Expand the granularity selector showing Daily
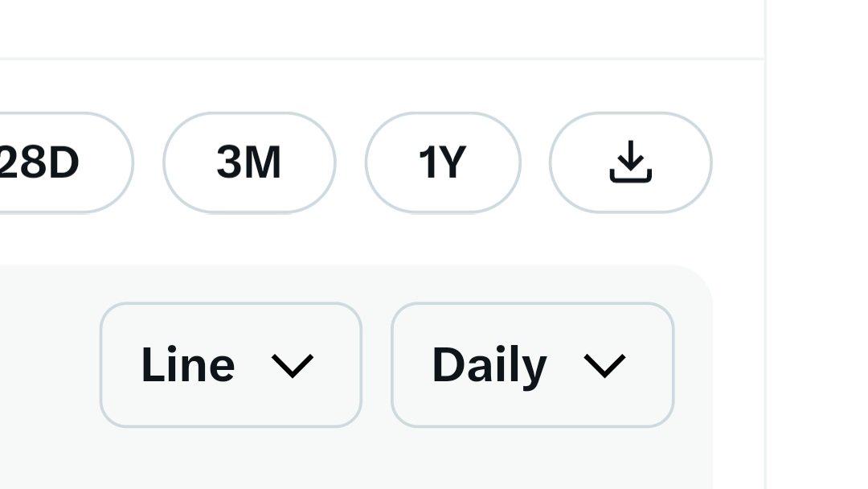Image resolution: width=868 pixels, height=489 pixels. (x=532, y=365)
